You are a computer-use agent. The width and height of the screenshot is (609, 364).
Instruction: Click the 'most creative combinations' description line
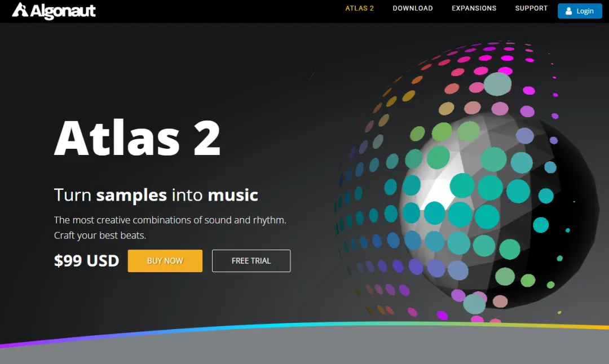point(170,220)
